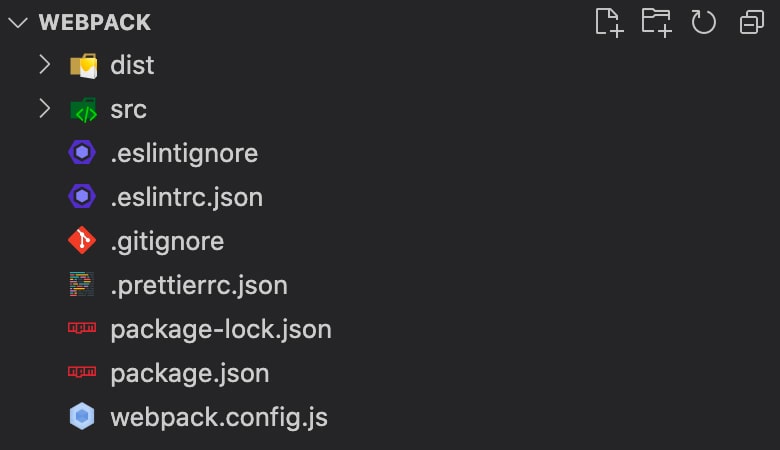Click the npm icon next to package.json
Viewport: 780px width, 450px height.
[x=82, y=372]
